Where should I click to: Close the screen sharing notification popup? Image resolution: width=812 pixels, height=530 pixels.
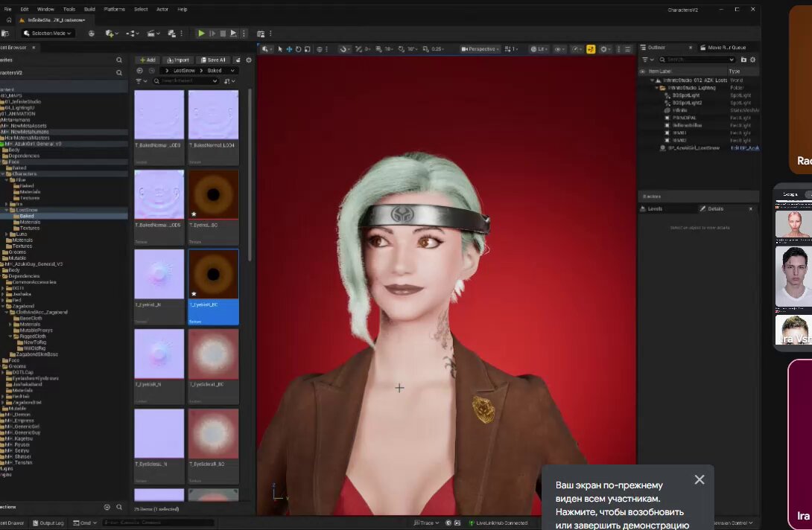coord(699,480)
